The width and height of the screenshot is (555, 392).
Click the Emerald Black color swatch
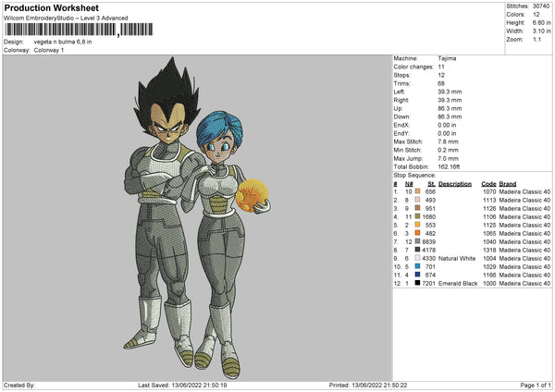(418, 283)
